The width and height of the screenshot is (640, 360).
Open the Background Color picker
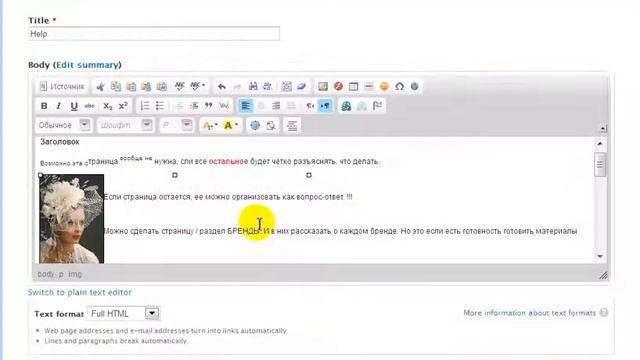tap(231, 125)
